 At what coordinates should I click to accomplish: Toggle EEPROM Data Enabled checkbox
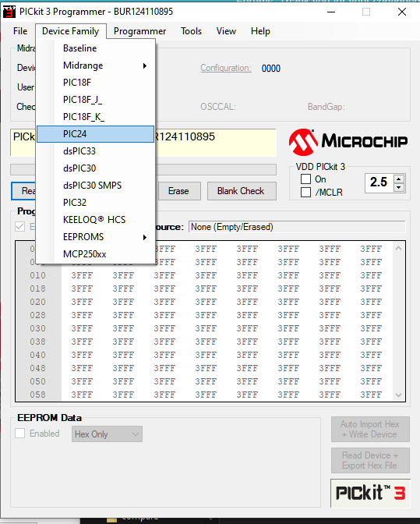click(x=20, y=434)
